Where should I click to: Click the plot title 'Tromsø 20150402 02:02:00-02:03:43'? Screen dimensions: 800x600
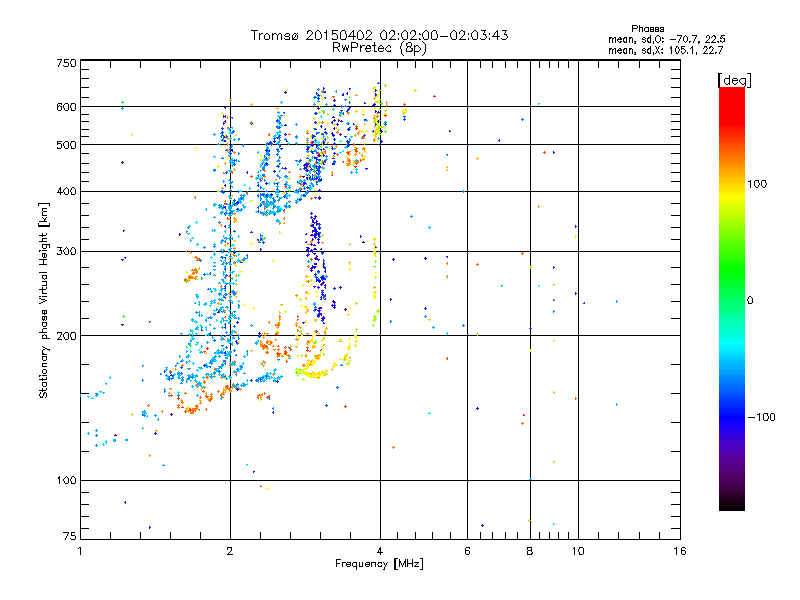(379, 35)
